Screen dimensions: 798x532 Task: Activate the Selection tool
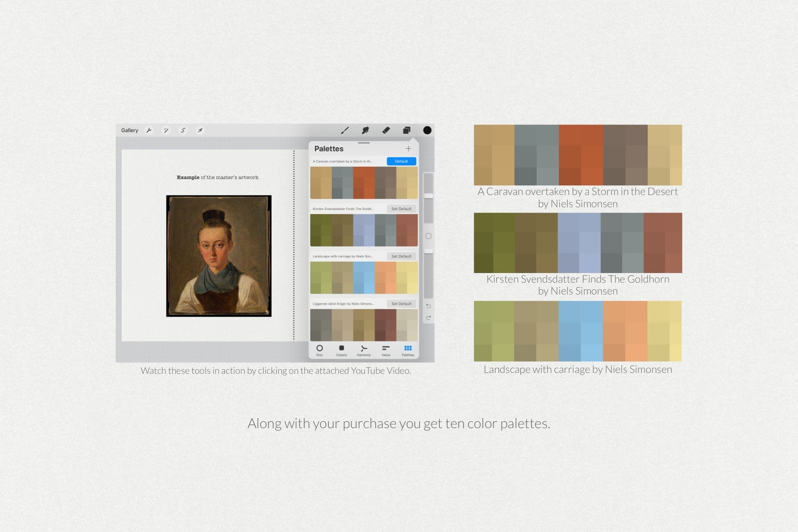(183, 130)
